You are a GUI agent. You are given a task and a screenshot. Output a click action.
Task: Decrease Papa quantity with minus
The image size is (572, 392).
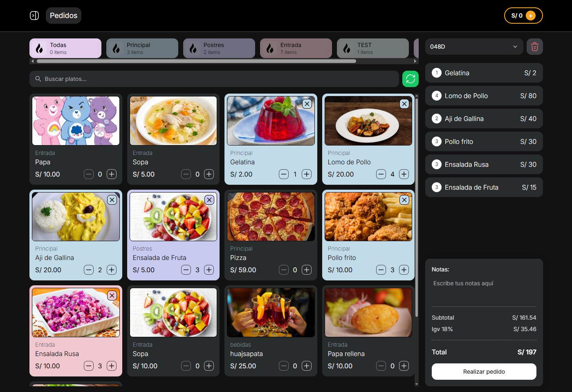(89, 174)
